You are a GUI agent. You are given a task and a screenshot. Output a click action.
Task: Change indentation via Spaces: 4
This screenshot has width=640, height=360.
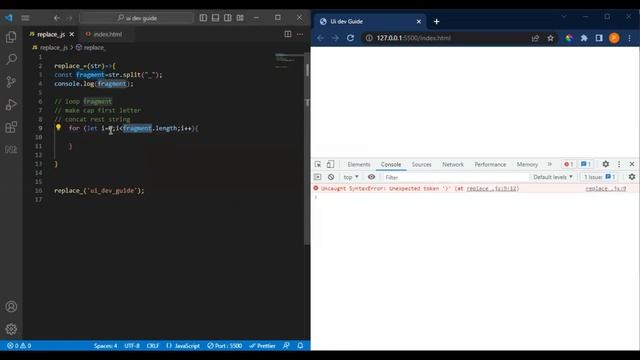click(x=105, y=346)
